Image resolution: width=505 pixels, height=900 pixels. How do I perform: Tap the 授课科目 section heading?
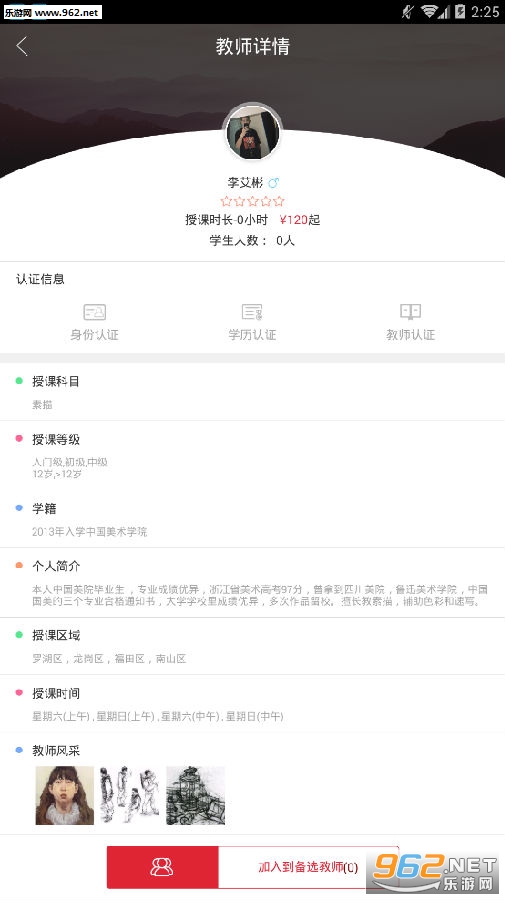click(x=56, y=381)
